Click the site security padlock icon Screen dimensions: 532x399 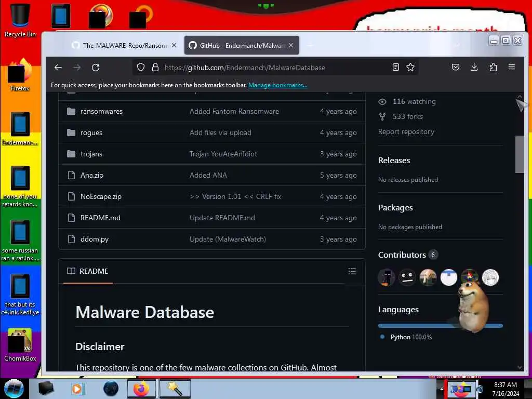[155, 67]
